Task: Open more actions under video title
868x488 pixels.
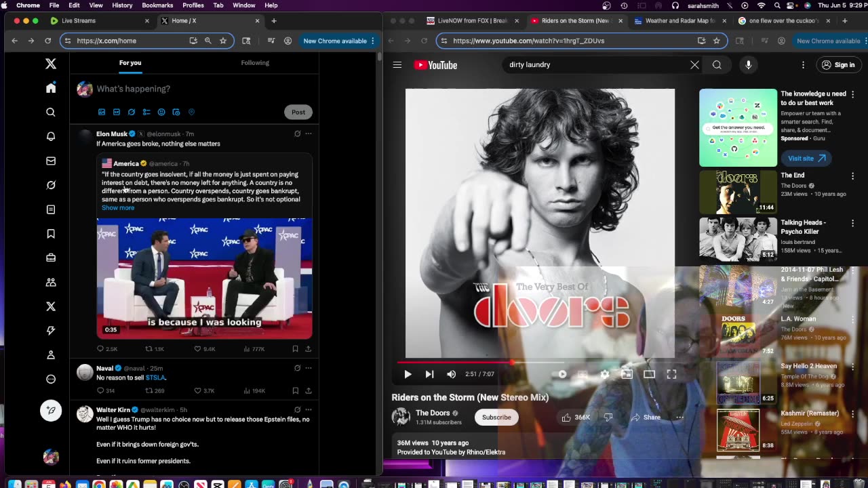Action: click(679, 418)
